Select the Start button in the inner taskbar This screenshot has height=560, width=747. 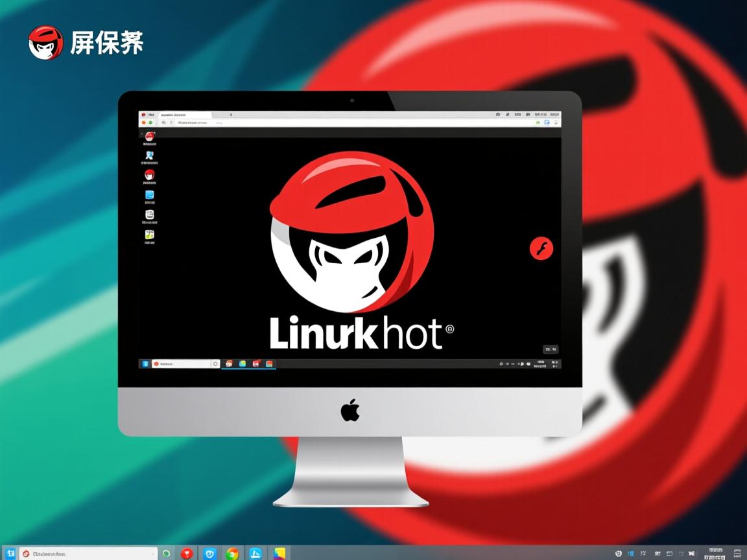coord(145,364)
